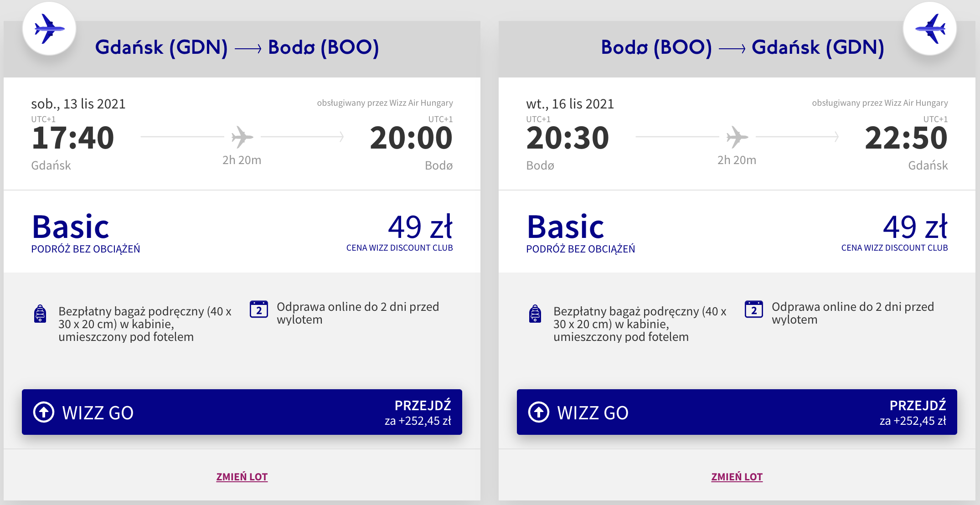Click the 49 zł price on outbound flight
Screen dimensions: 980x505
pyautogui.click(x=420, y=227)
